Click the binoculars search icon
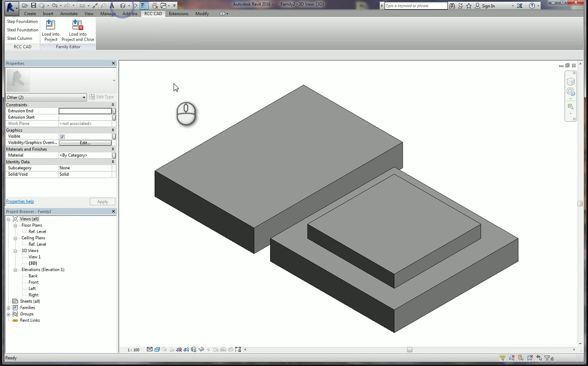 [x=452, y=6]
